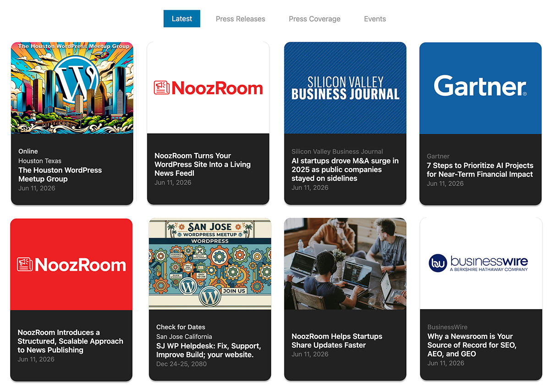Click the date under 'Why a Newsroom is Your Source'

[x=446, y=363]
